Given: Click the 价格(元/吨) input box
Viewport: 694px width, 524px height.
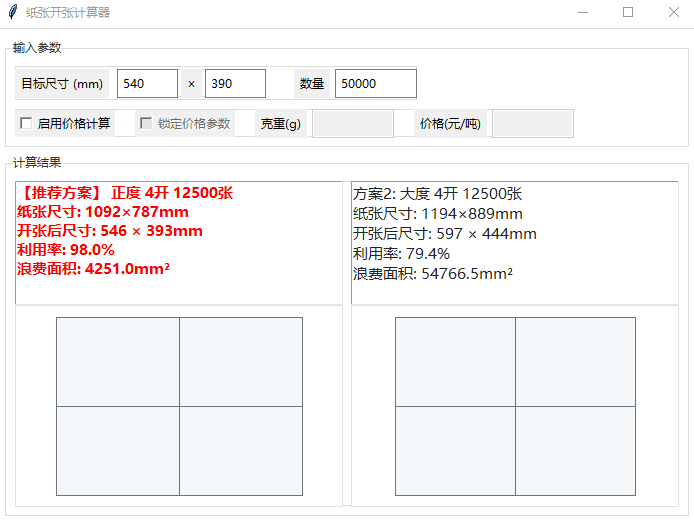Looking at the screenshot, I should [x=532, y=124].
